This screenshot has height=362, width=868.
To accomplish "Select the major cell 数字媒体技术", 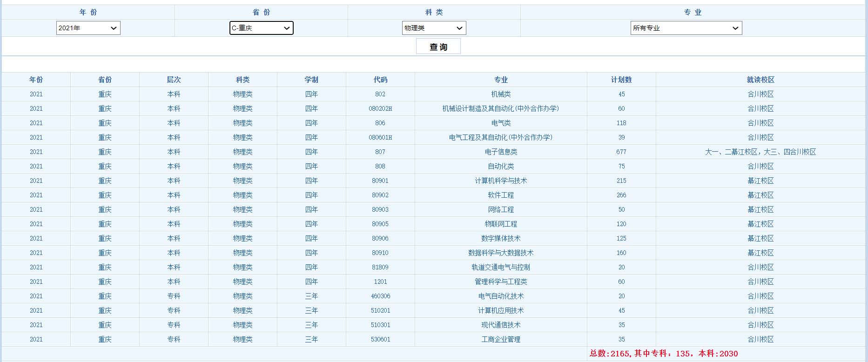I will tap(501, 238).
